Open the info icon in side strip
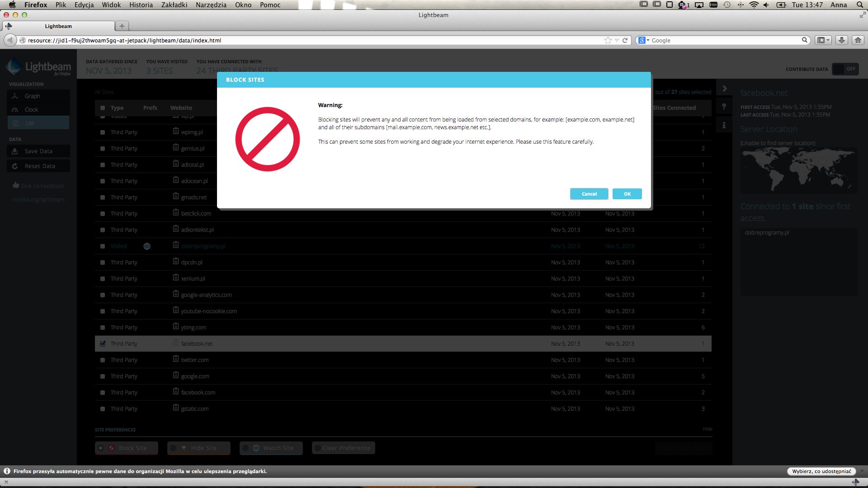Image resolution: width=868 pixels, height=488 pixels. click(724, 125)
